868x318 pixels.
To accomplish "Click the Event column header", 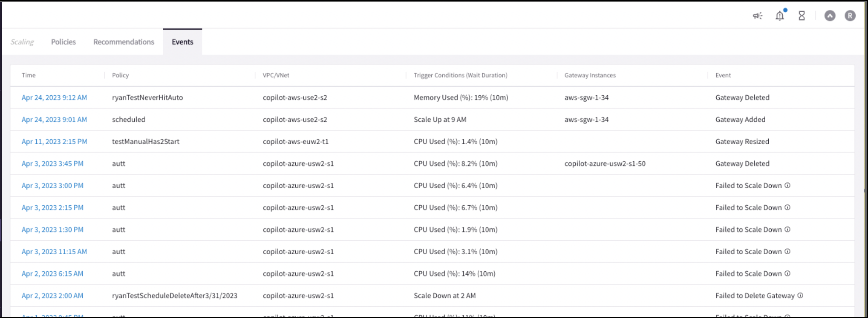I will tap(723, 75).
